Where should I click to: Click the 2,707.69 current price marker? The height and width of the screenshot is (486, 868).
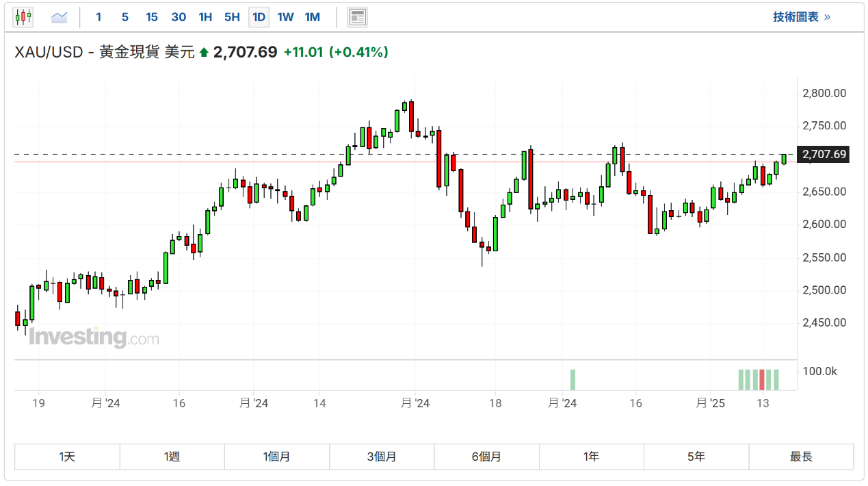[x=825, y=155]
